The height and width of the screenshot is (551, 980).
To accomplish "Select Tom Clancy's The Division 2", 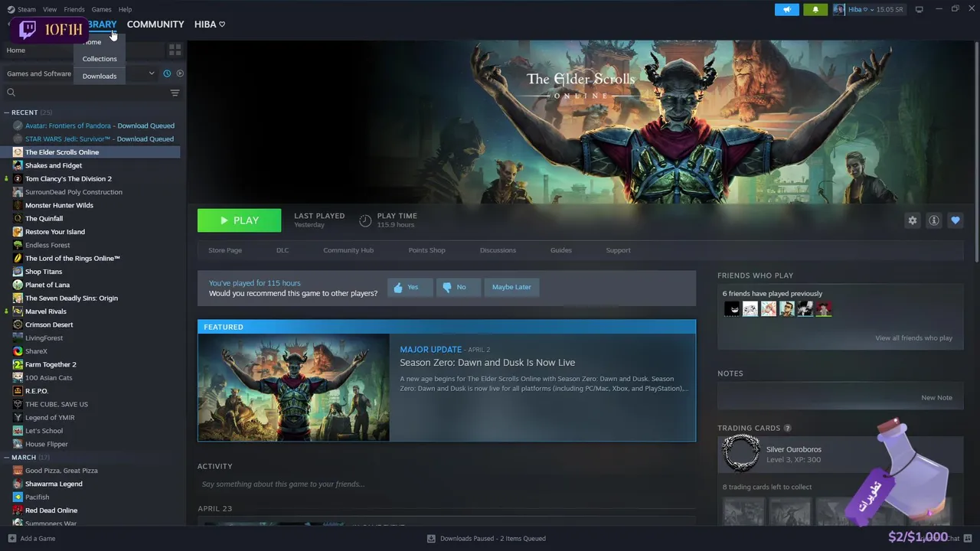I will coord(68,179).
